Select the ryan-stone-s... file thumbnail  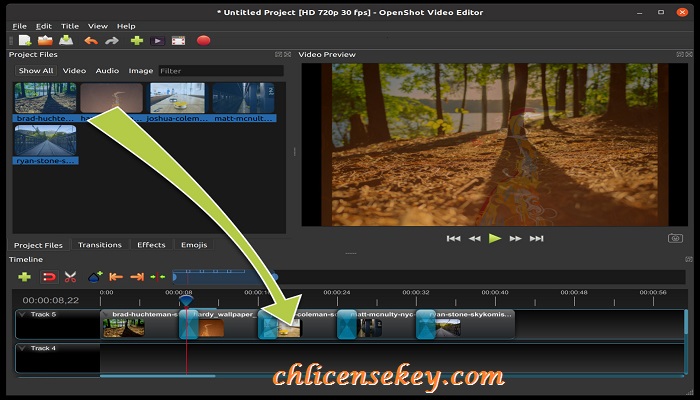point(45,140)
